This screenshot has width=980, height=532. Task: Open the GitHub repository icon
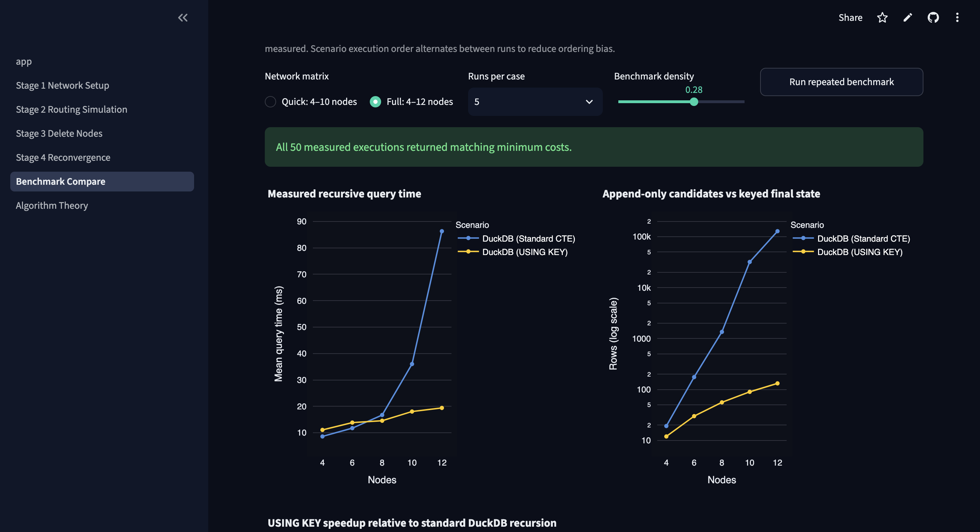pyautogui.click(x=933, y=17)
